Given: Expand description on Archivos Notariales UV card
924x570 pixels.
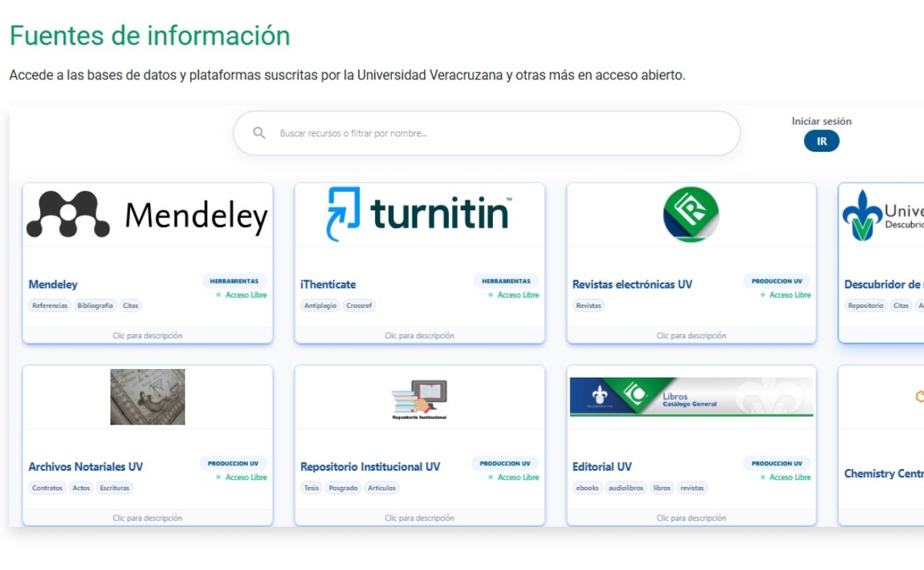Looking at the screenshot, I should pyautogui.click(x=147, y=518).
